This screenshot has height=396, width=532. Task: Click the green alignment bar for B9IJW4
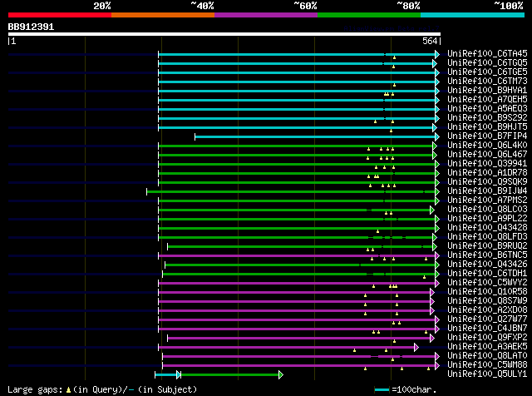click(x=291, y=192)
